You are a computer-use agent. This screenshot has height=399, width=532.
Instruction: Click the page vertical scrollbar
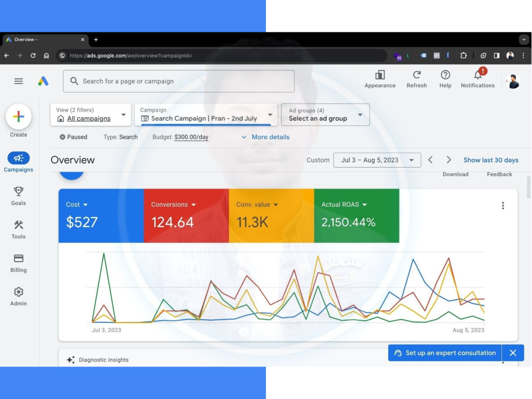click(x=528, y=187)
